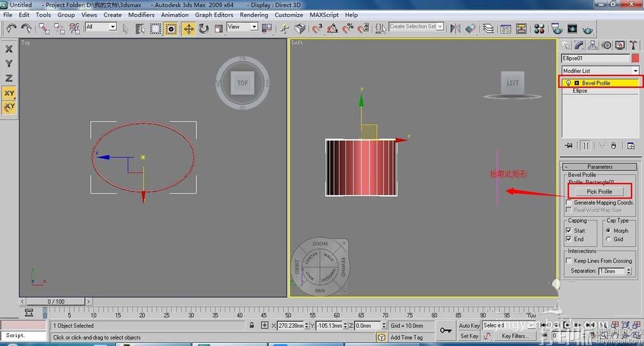Open the Mirror tool
The image size is (644, 346).
coord(455,28)
